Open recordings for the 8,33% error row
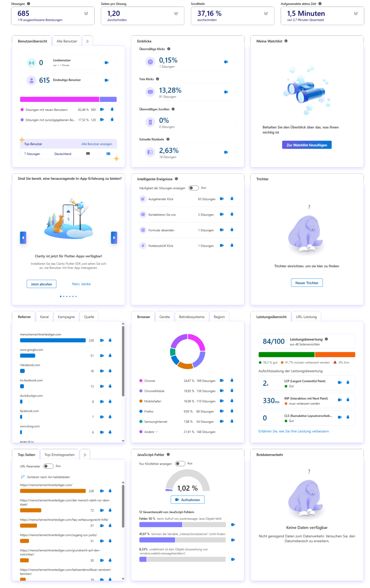370x588 pixels. [x=233, y=559]
